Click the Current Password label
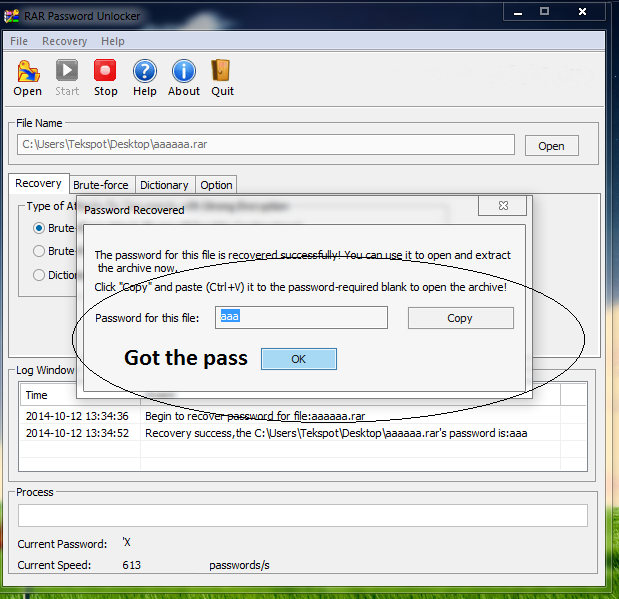 [x=62, y=544]
